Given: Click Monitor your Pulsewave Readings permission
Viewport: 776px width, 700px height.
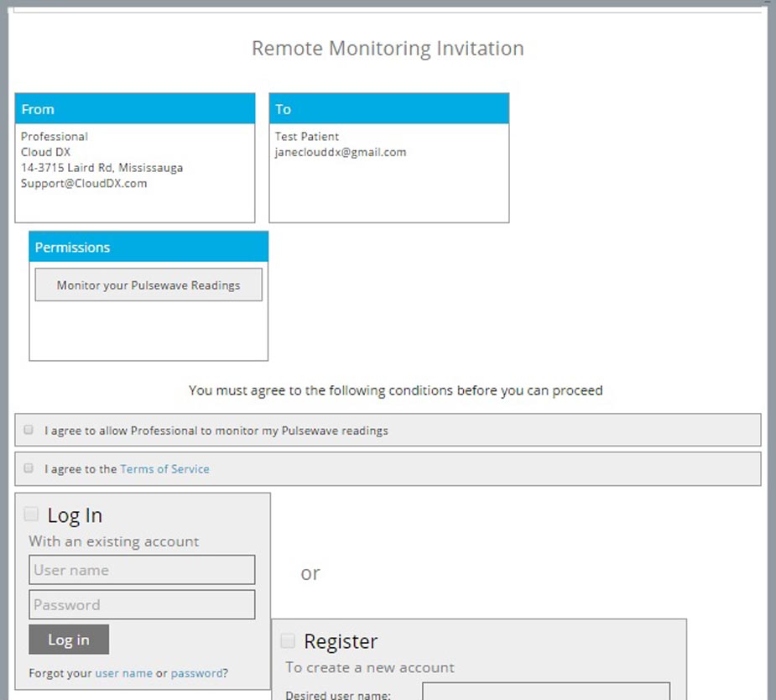Looking at the screenshot, I should pyautogui.click(x=148, y=285).
